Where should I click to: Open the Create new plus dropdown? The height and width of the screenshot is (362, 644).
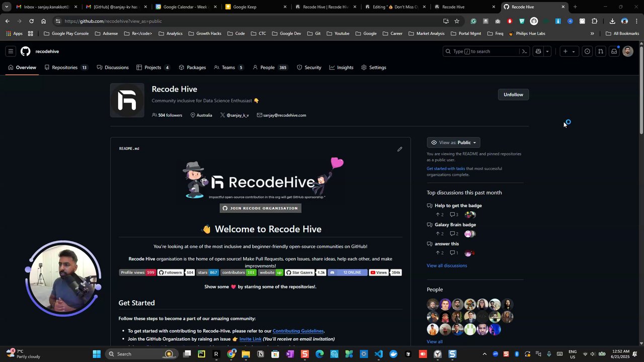[x=569, y=51]
